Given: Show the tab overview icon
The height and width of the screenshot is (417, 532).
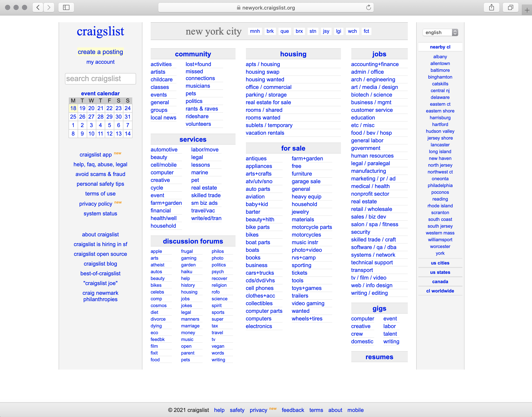Looking at the screenshot, I should (x=511, y=8).
